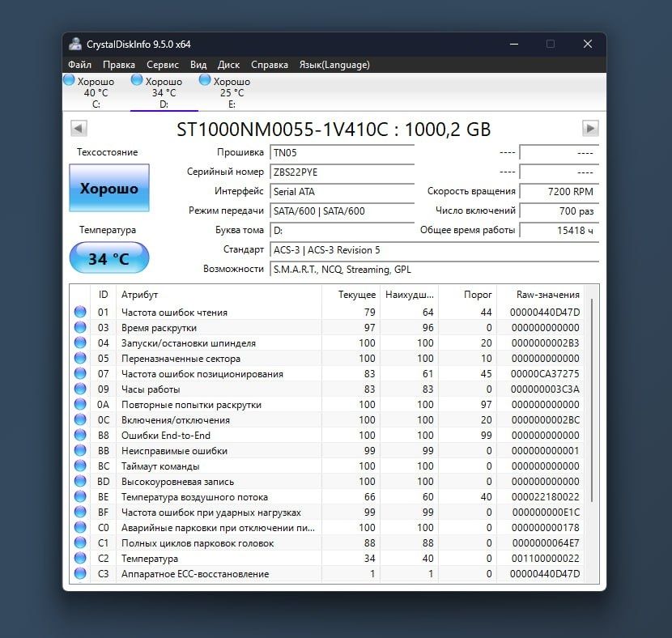Click status orb for attribute 0C row
Viewport: 672px width, 638px height.
(x=80, y=420)
